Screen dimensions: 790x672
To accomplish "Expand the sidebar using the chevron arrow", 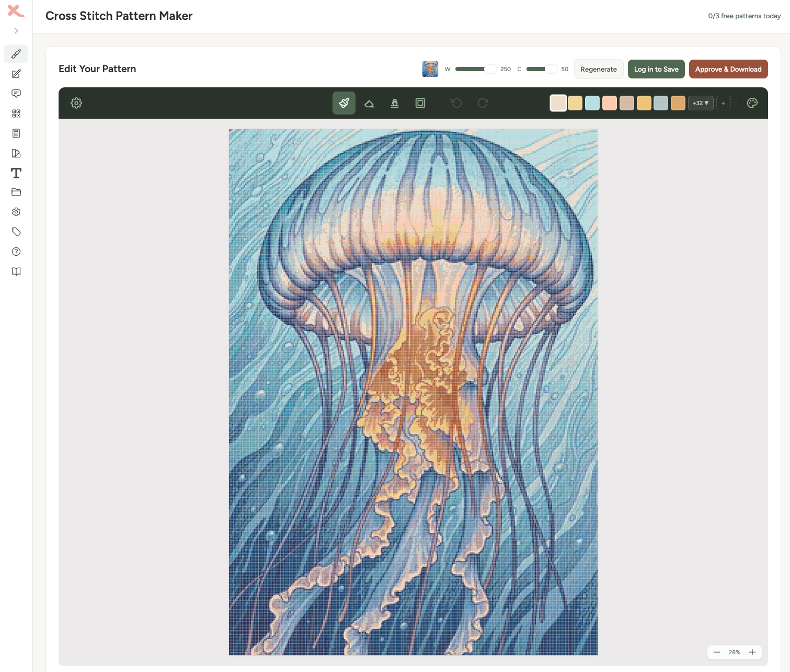I will click(16, 31).
